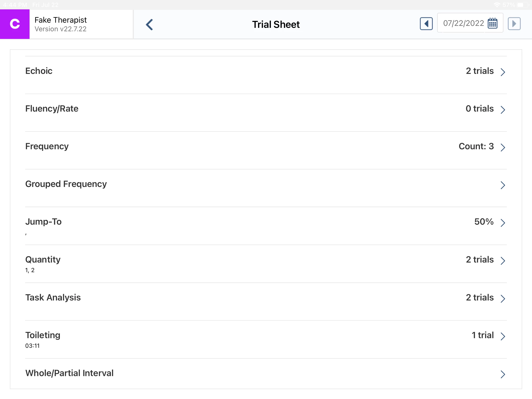Open the Echoic row chevron
The image size is (532, 399).
click(503, 72)
